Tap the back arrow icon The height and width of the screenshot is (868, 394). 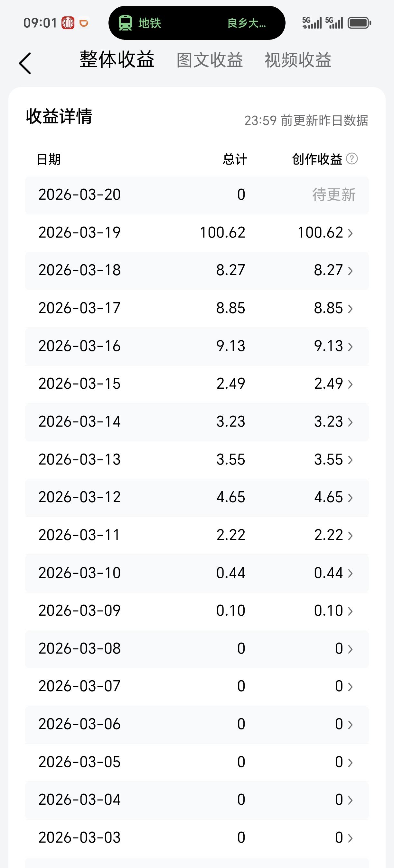tap(25, 63)
